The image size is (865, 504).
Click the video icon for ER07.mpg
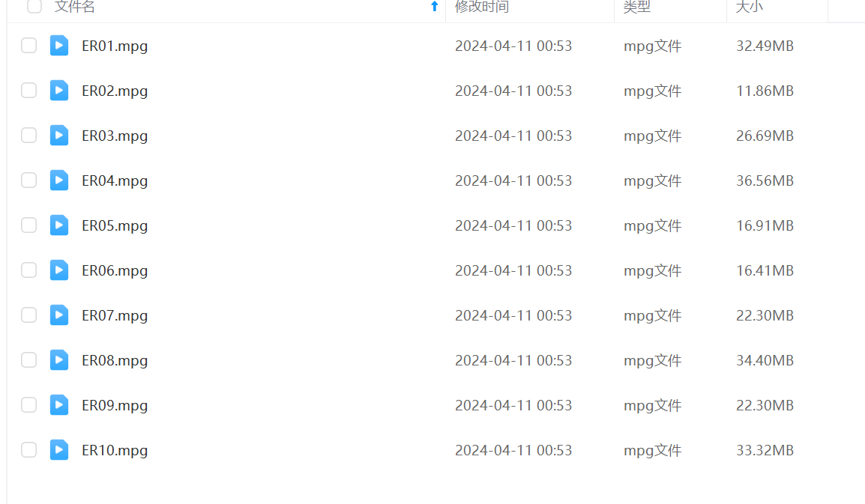click(59, 315)
